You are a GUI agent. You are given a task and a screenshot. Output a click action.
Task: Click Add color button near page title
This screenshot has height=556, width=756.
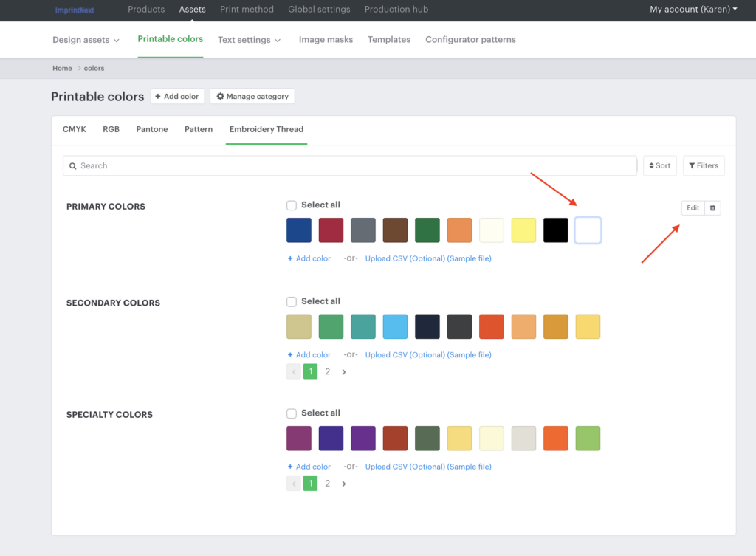tap(177, 97)
